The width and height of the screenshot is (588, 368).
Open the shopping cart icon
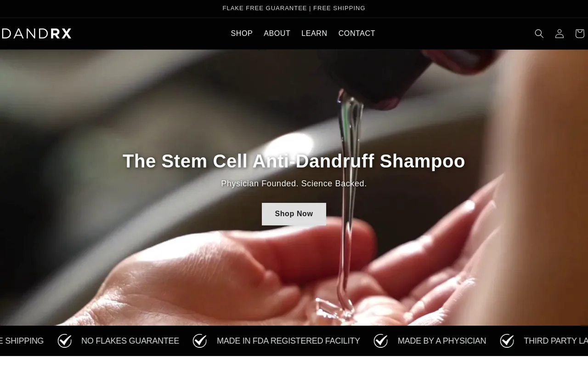point(580,34)
